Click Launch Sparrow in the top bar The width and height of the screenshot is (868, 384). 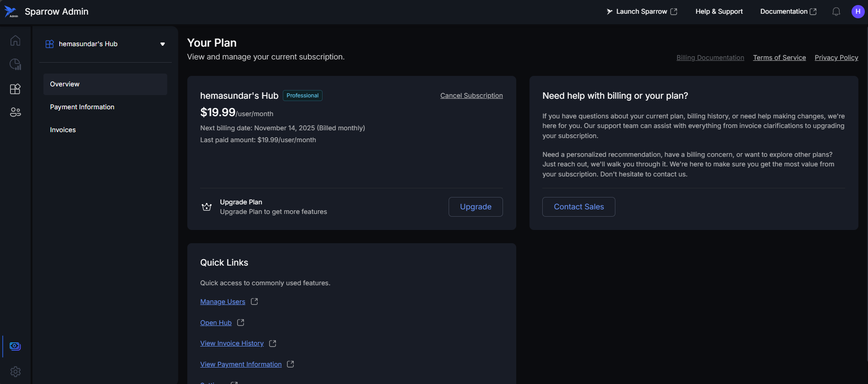point(641,12)
